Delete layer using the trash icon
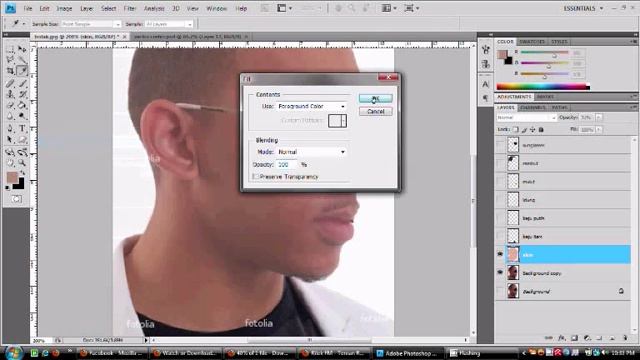The image size is (640, 360). pos(624,338)
